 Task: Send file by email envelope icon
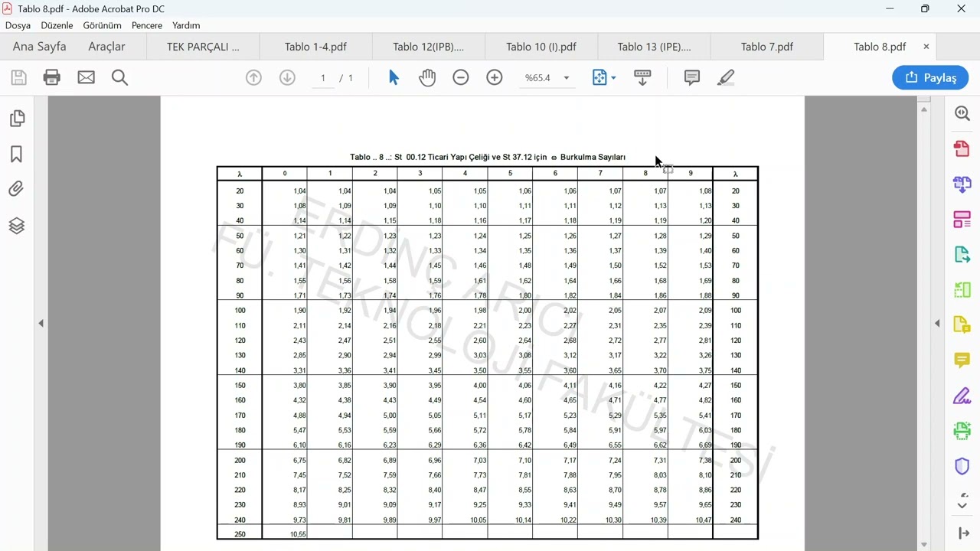point(87,77)
